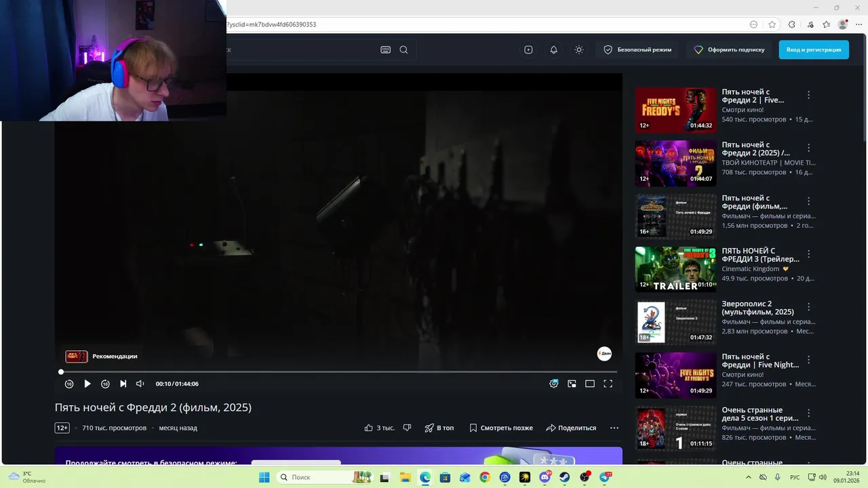Bookmark this page with the star icon

772,24
